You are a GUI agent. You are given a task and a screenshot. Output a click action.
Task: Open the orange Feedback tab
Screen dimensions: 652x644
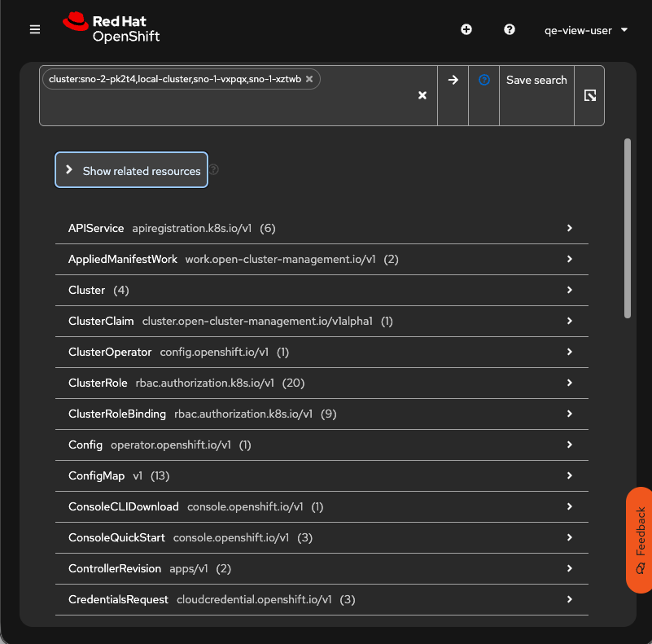[640, 540]
